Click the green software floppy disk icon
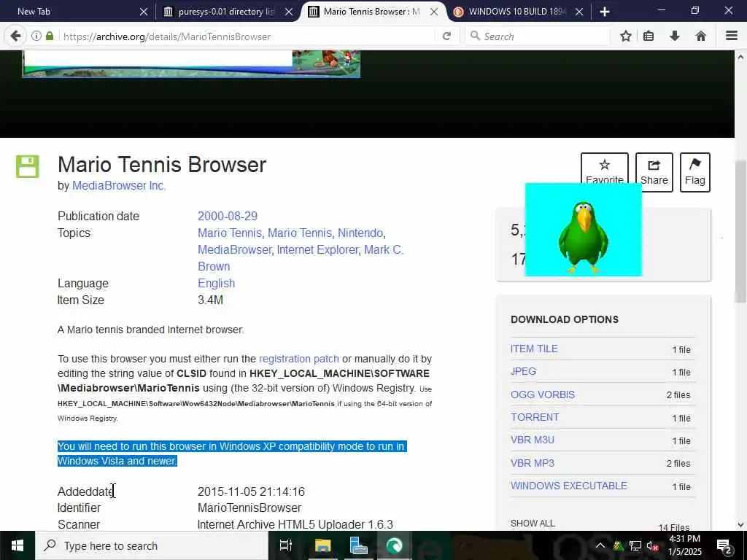The height and width of the screenshot is (560, 747). coord(28,166)
